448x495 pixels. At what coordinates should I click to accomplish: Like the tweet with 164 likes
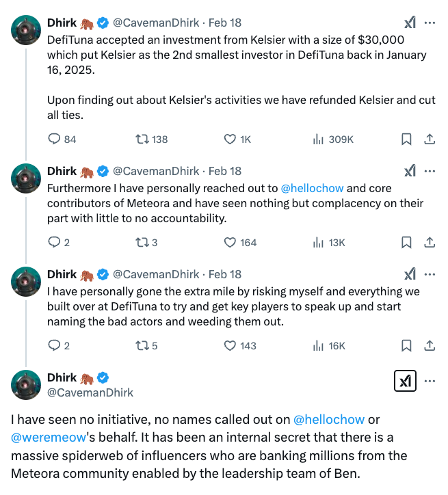230,242
